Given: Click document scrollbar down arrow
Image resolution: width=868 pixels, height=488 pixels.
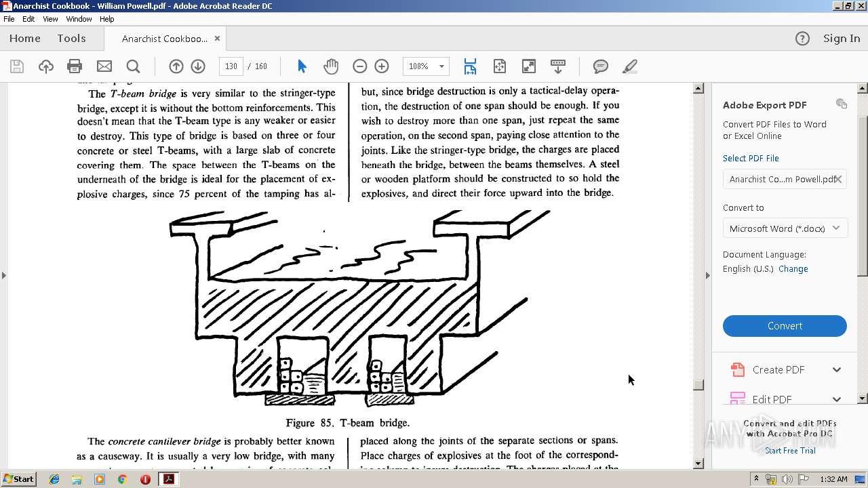Looking at the screenshot, I should click(698, 464).
